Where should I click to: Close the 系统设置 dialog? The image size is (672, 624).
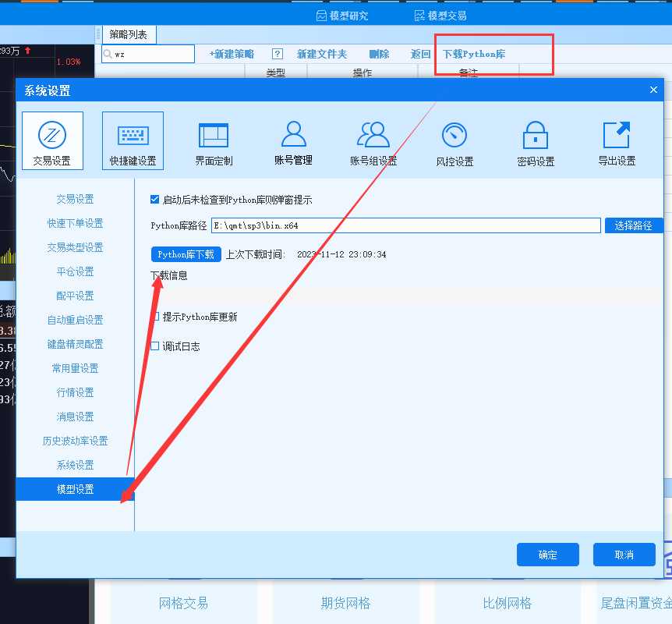pyautogui.click(x=653, y=90)
